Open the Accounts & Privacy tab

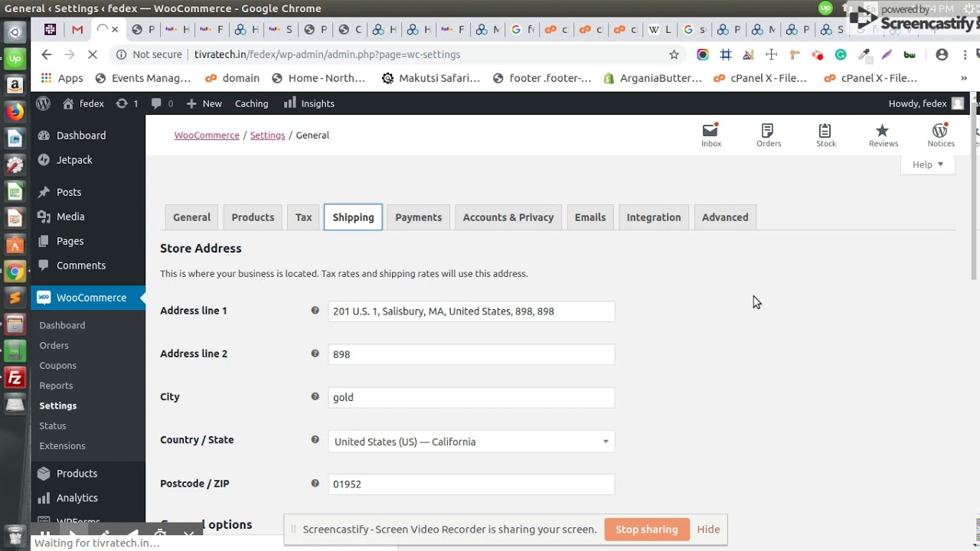pos(508,217)
